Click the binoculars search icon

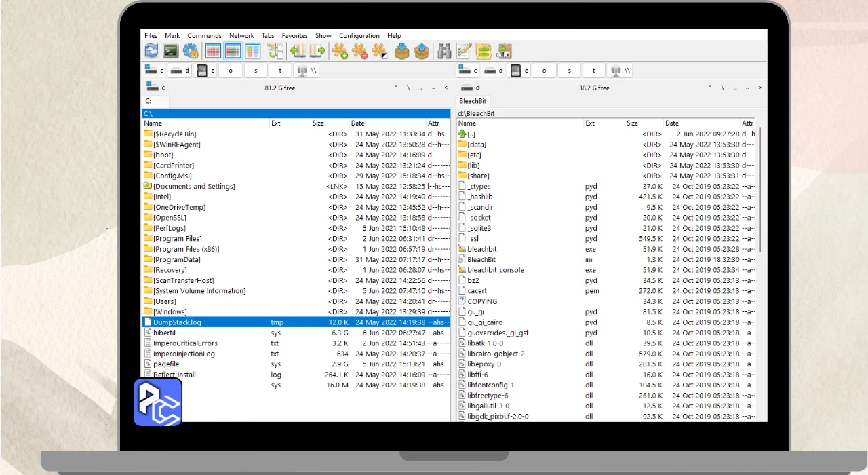point(444,51)
